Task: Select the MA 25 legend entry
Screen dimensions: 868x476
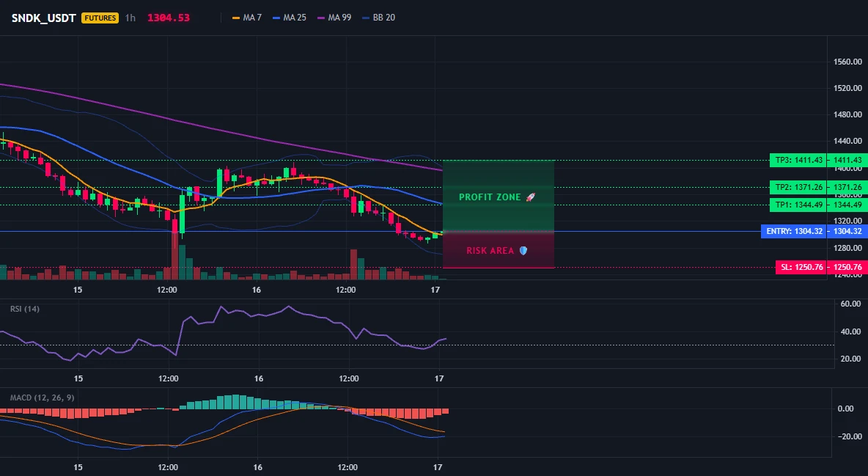Action: tap(290, 18)
